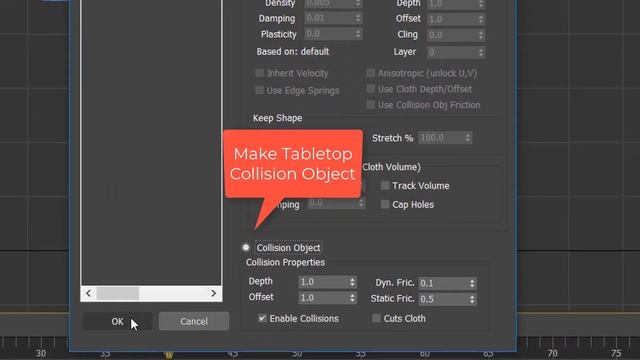Click the Damping value field
Image resolution: width=640 pixels, height=360 pixels.
pyautogui.click(x=329, y=18)
